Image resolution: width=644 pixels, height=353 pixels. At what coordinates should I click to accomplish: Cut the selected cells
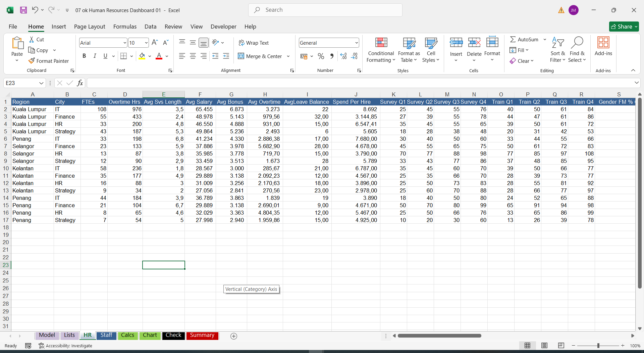coord(37,40)
